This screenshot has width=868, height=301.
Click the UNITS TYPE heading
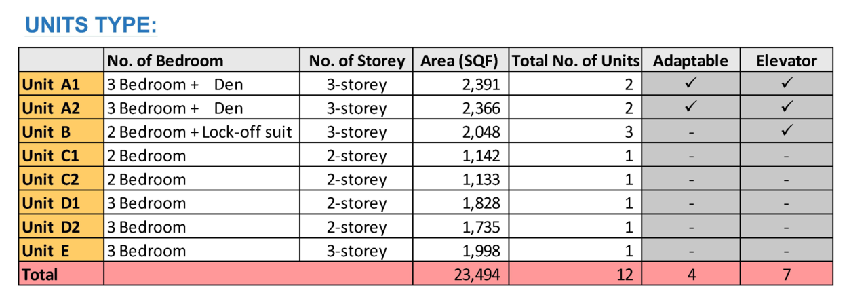click(90, 26)
